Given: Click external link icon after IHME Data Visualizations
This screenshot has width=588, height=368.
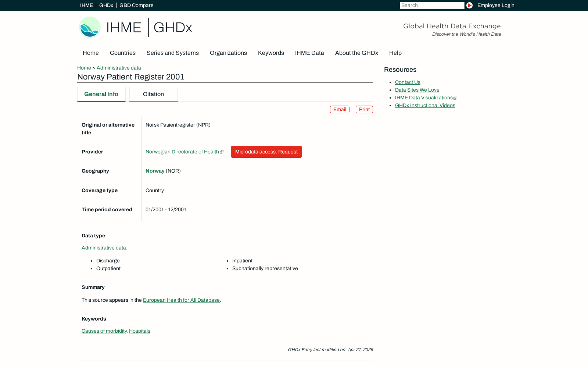Looking at the screenshot, I should [x=455, y=98].
